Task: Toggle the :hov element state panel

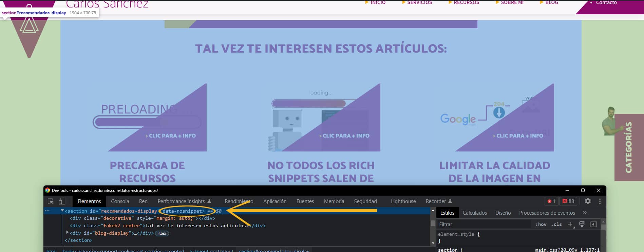Action: pos(541,224)
